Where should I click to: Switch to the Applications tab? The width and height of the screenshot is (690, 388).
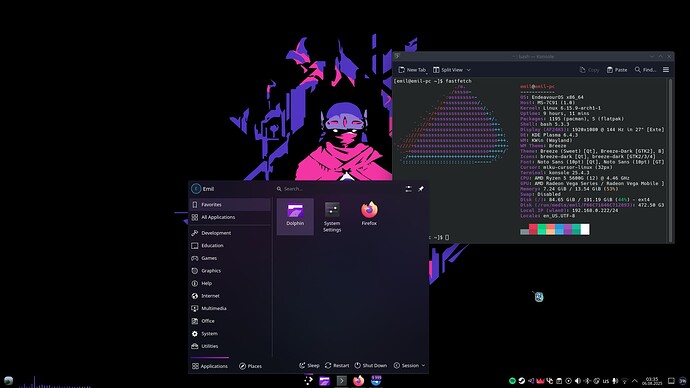tap(210, 366)
